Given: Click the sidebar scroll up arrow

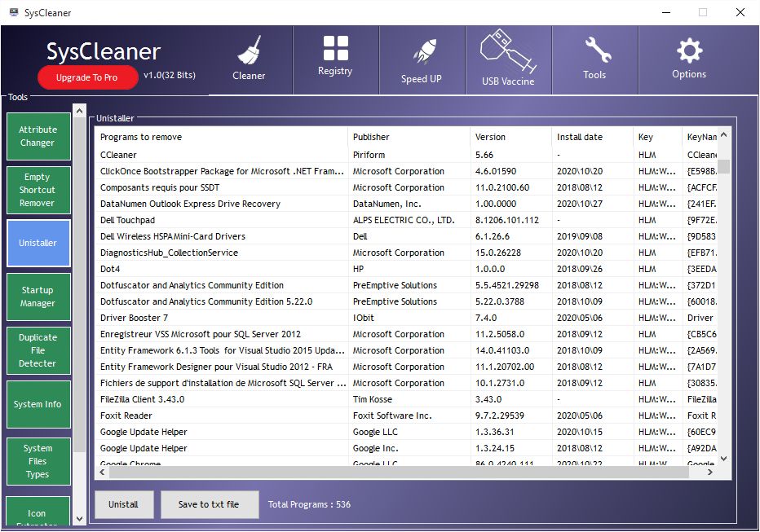Looking at the screenshot, I should point(79,112).
